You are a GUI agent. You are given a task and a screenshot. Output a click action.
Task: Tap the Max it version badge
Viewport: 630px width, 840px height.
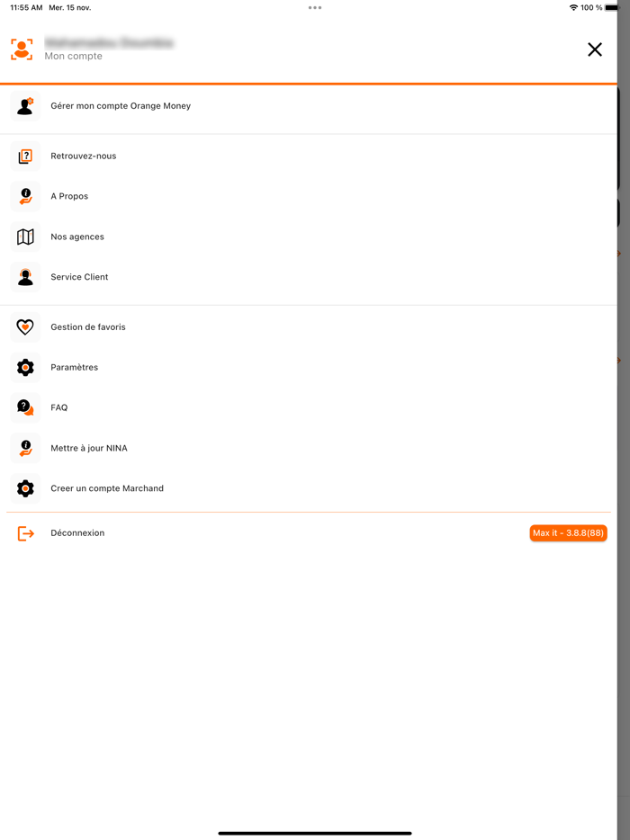pos(568,532)
